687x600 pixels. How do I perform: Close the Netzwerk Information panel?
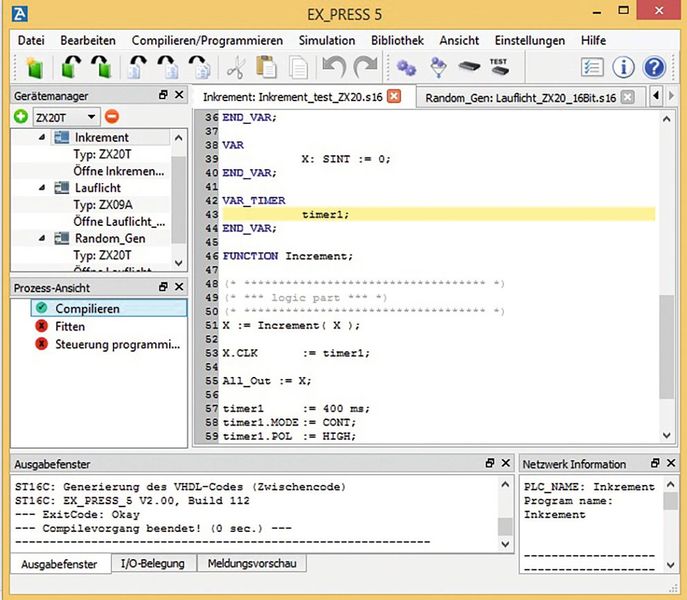coord(671,463)
